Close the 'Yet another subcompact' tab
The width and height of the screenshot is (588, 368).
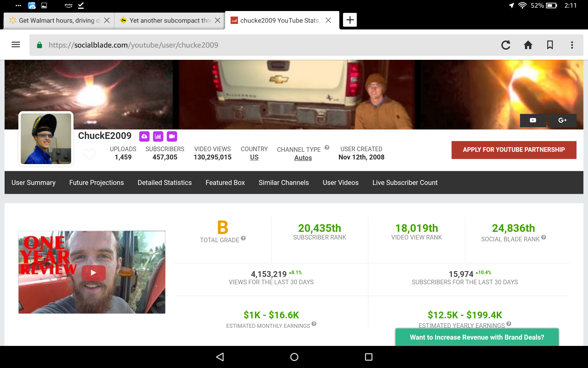pos(218,20)
